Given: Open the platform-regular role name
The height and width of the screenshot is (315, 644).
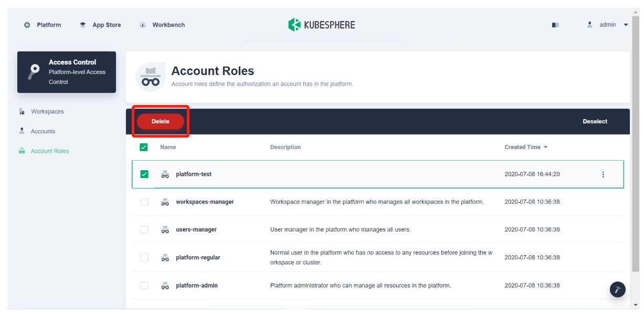Looking at the screenshot, I should click(x=198, y=257).
